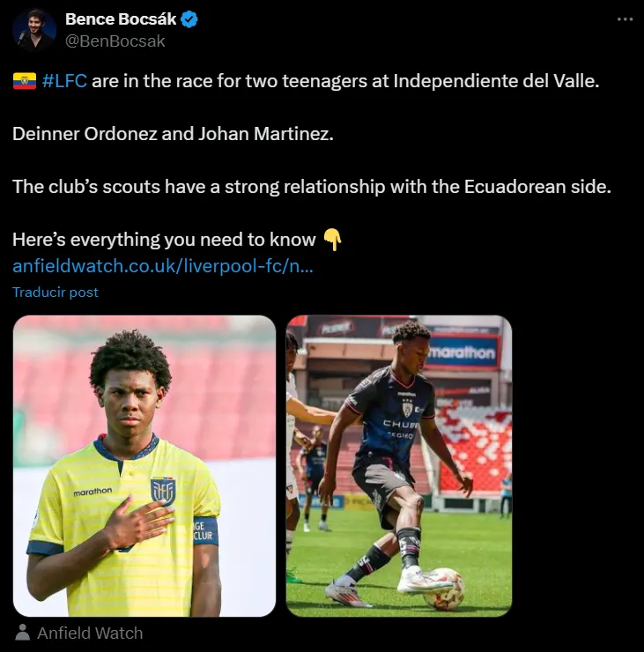Click Traducir post to translate

click(x=56, y=293)
